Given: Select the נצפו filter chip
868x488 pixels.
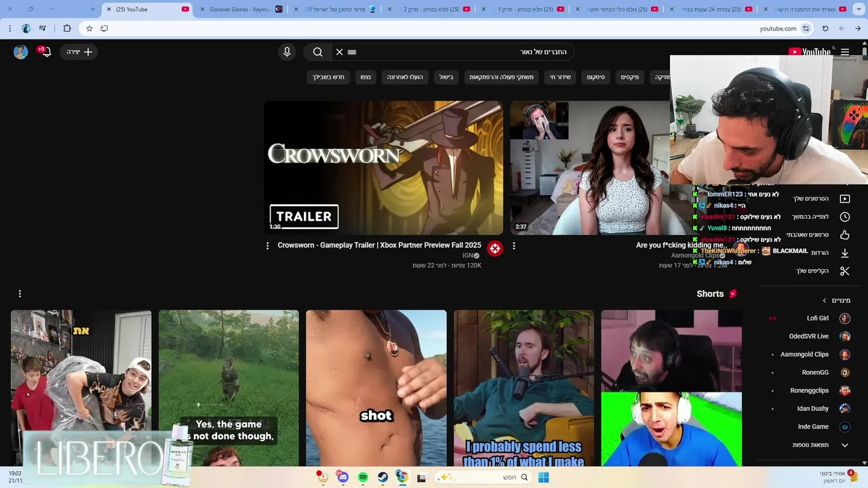Looking at the screenshot, I should [366, 77].
